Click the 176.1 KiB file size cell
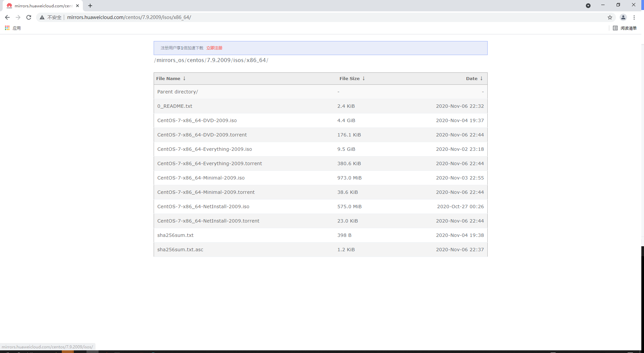This screenshot has height=353, width=644. tap(349, 135)
